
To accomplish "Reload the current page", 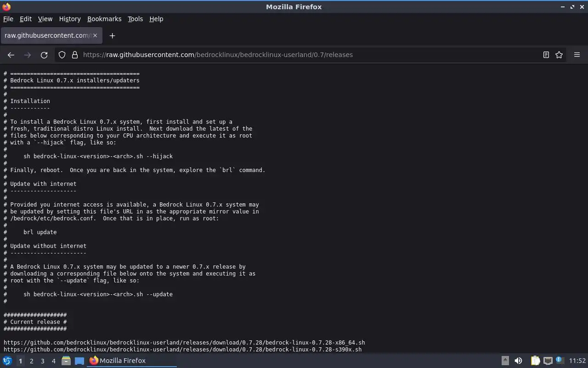I will pos(44,55).
